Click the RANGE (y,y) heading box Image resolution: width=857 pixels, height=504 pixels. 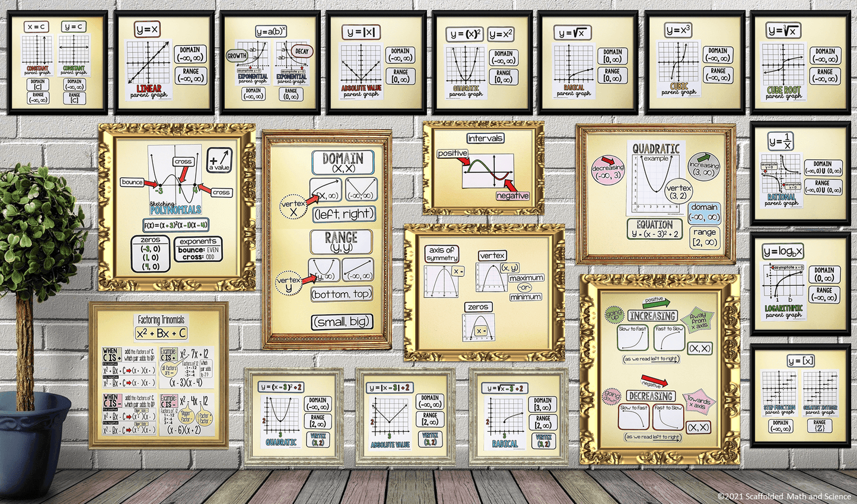(341, 242)
